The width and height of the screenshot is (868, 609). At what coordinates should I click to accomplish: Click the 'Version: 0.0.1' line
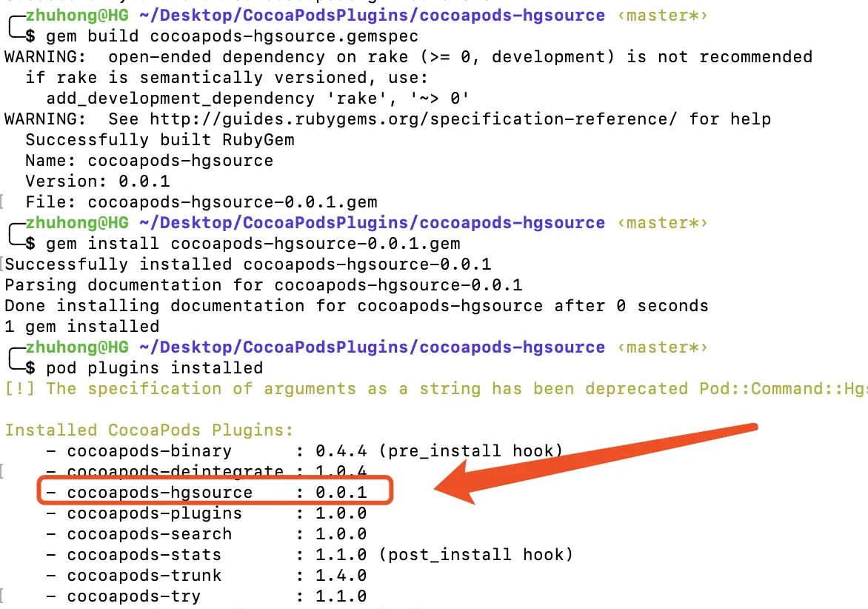98,182
